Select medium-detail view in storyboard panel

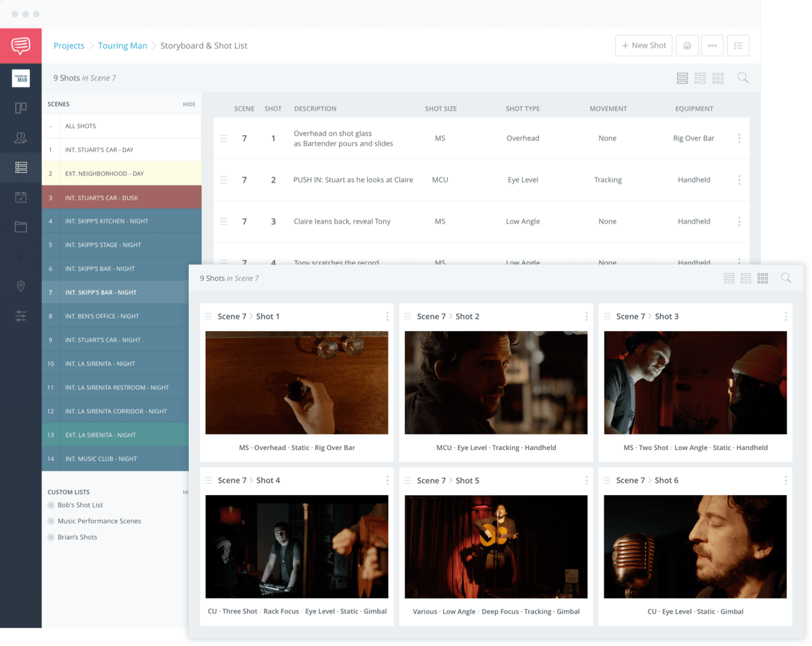pos(746,278)
